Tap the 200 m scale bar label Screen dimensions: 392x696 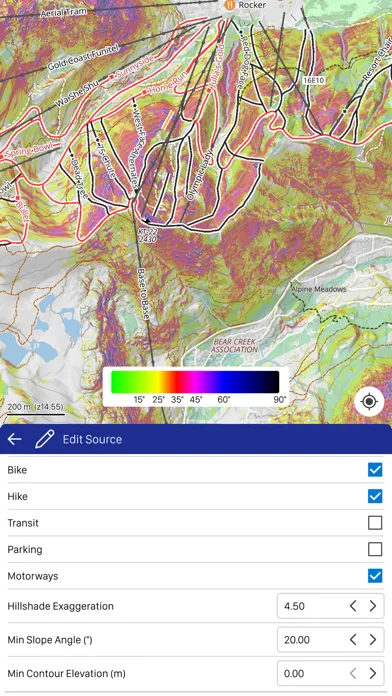(36, 407)
